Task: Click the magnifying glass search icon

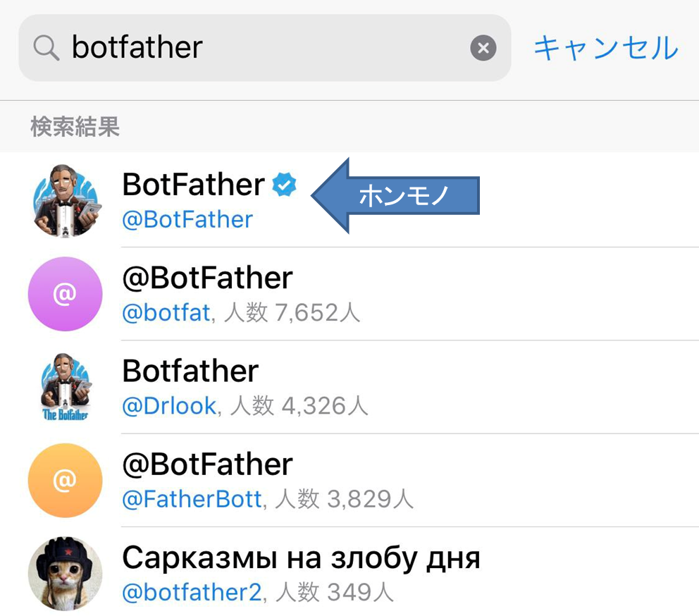Action: click(x=45, y=47)
